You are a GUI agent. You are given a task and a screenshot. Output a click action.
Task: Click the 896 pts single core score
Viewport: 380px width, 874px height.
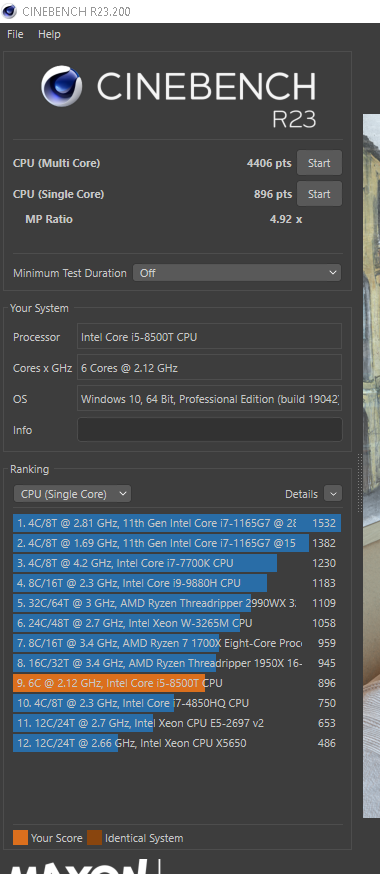coord(273,194)
